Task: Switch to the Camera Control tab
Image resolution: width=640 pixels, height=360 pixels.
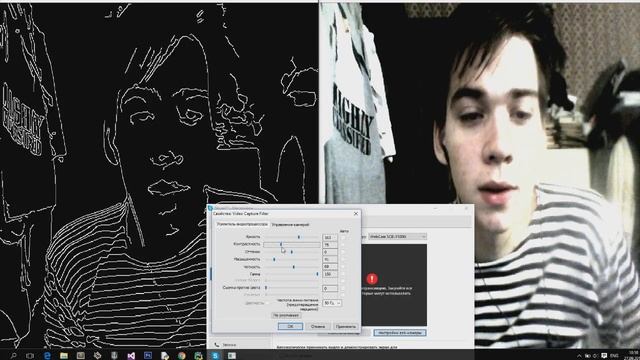Action: pos(291,224)
